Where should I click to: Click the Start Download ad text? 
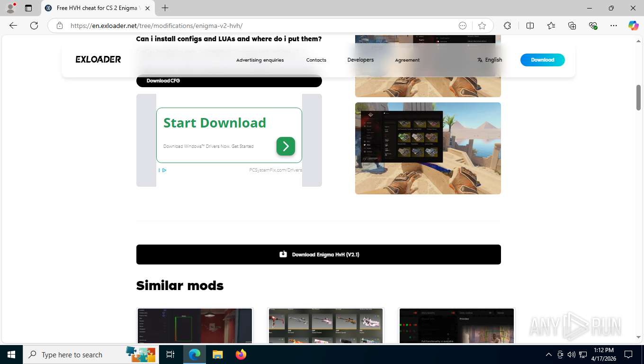click(215, 123)
